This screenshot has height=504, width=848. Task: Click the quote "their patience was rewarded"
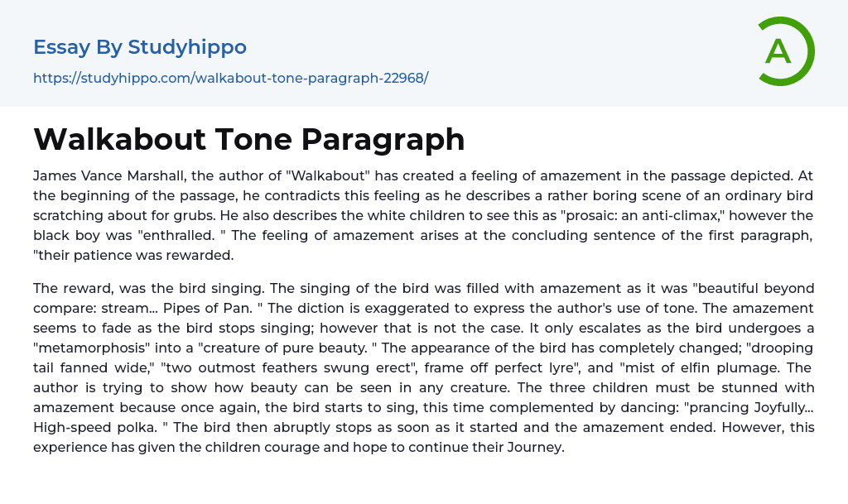pos(132,255)
